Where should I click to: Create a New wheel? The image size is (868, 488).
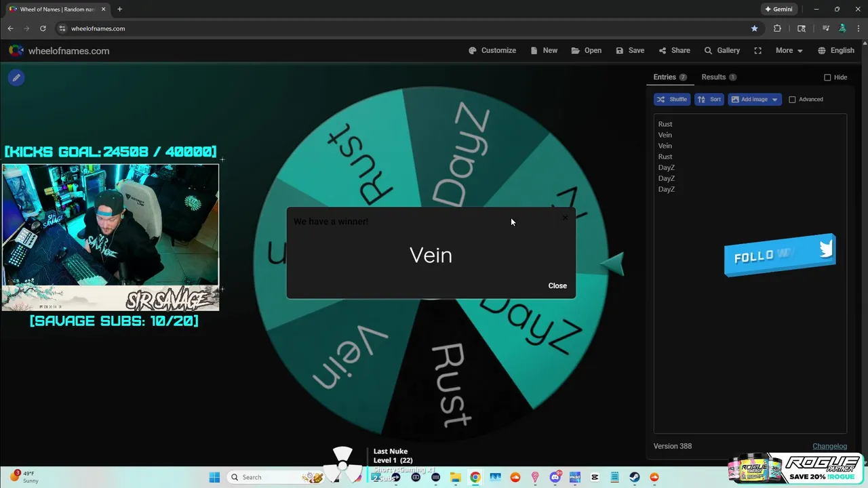click(x=544, y=51)
